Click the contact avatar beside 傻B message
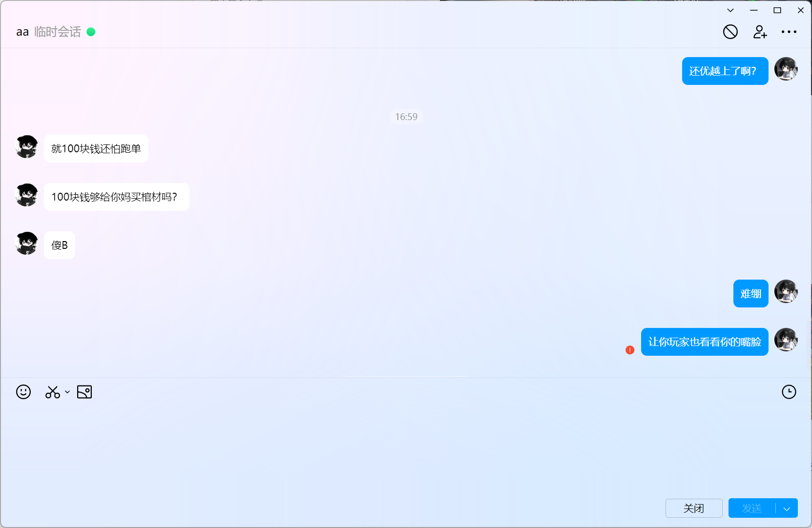812x528 pixels. click(27, 244)
